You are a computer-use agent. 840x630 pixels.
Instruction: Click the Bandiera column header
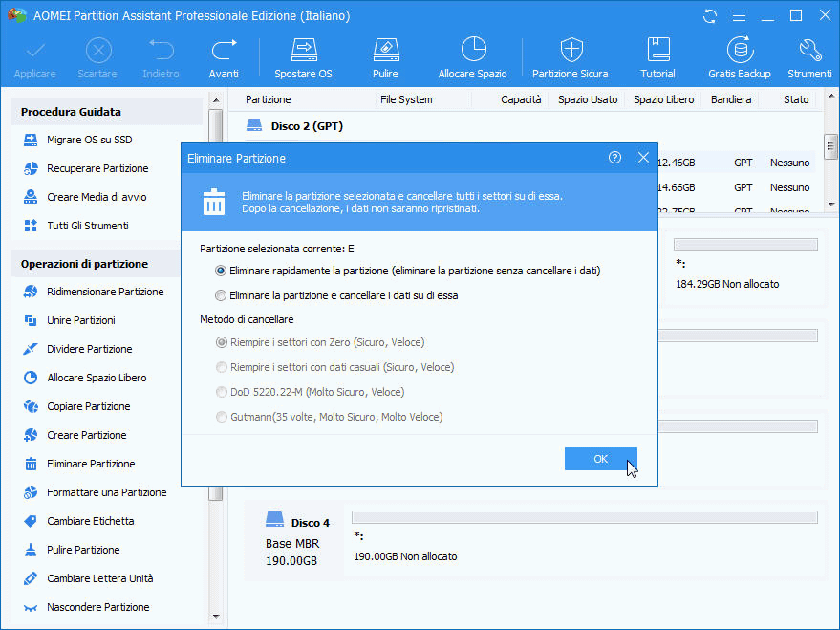point(731,99)
